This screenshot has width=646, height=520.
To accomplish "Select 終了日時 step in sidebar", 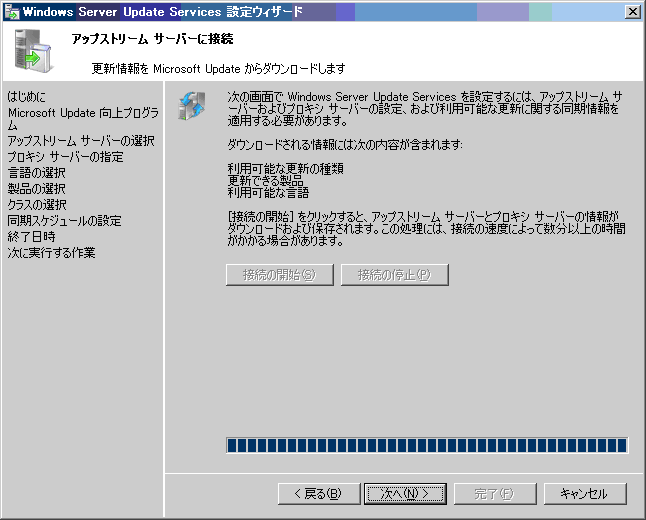I will [31, 237].
